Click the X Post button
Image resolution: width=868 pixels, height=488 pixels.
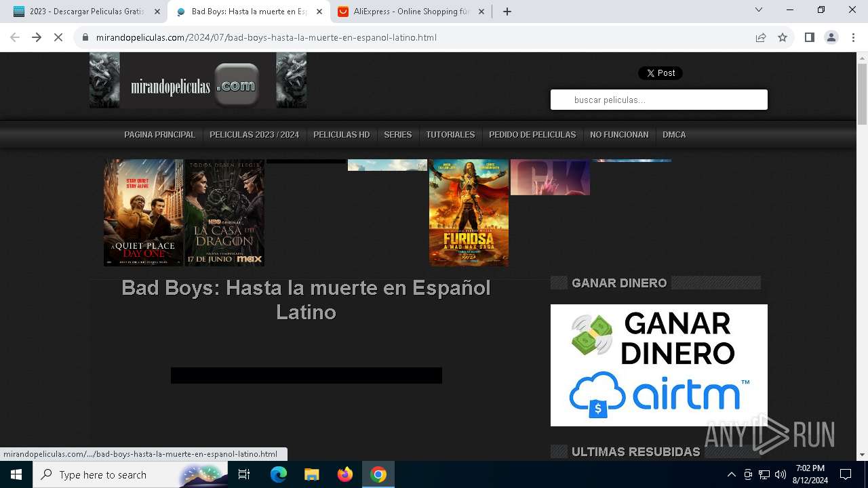[660, 73]
